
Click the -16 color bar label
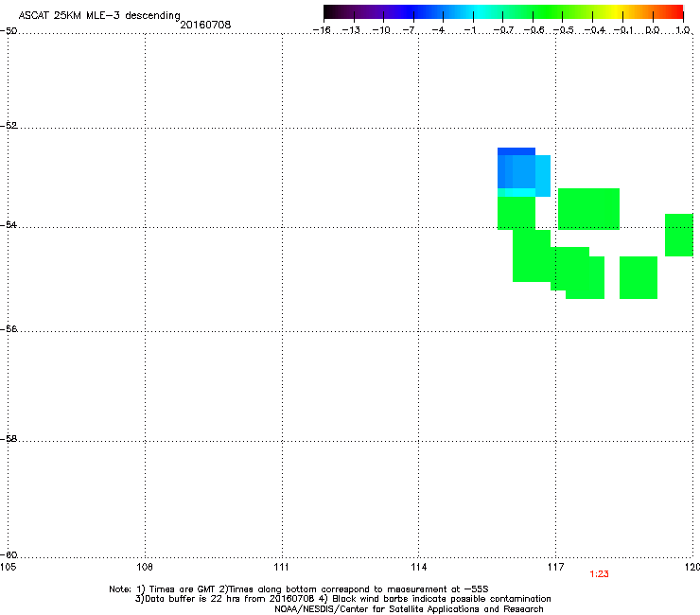coord(322,30)
